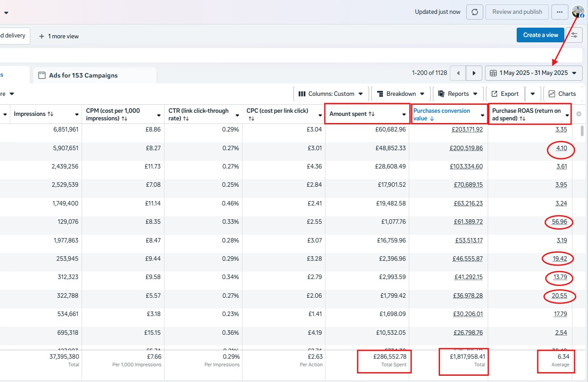This screenshot has height=382, width=588.
Task: Click the table vertical scrollbar
Action: click(582, 131)
